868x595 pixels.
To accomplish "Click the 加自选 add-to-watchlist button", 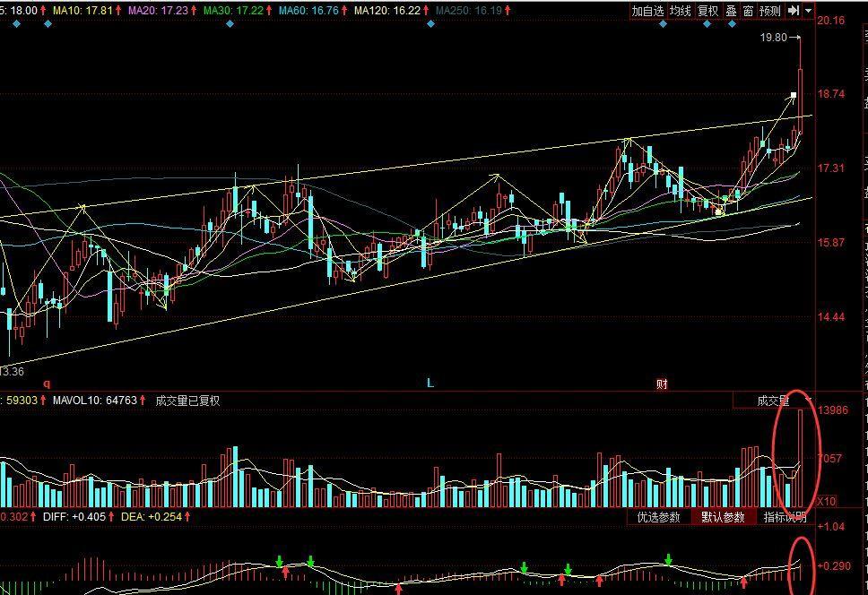I will click(647, 11).
